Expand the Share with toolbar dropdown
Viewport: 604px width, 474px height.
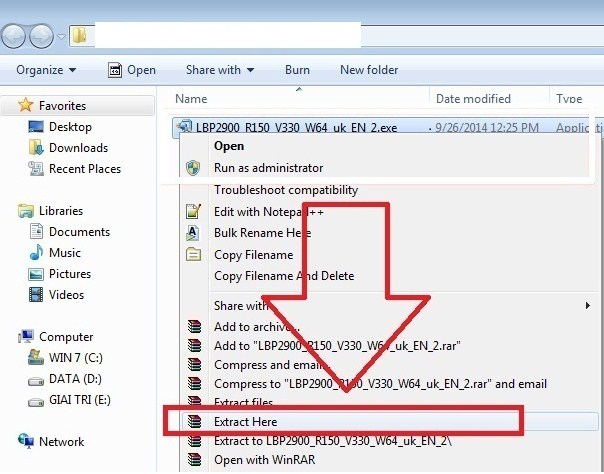pos(220,70)
